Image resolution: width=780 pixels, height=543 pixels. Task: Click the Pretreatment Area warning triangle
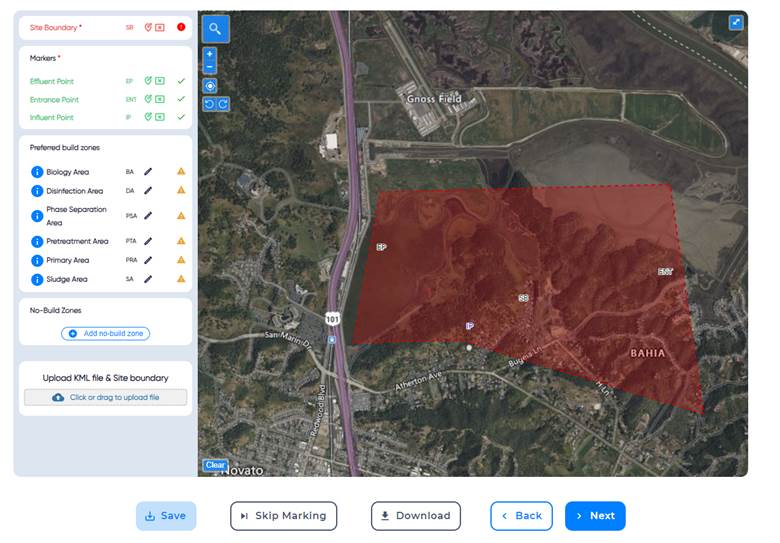(181, 241)
